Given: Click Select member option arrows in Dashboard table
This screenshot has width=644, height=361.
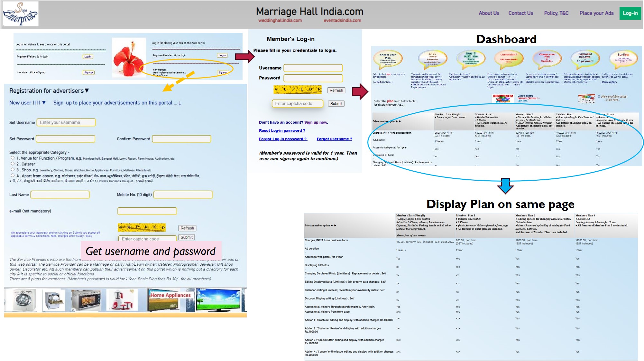Looking at the screenshot, I should [x=398, y=121].
